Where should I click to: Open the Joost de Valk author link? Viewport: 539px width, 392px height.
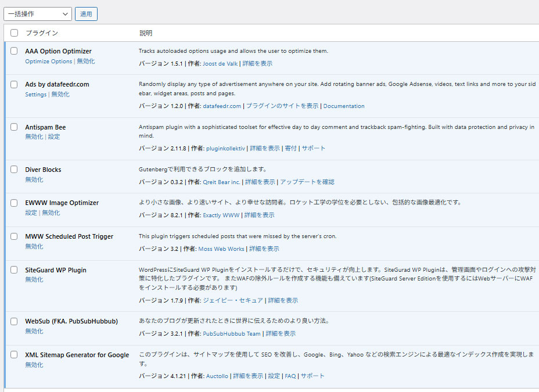point(220,63)
